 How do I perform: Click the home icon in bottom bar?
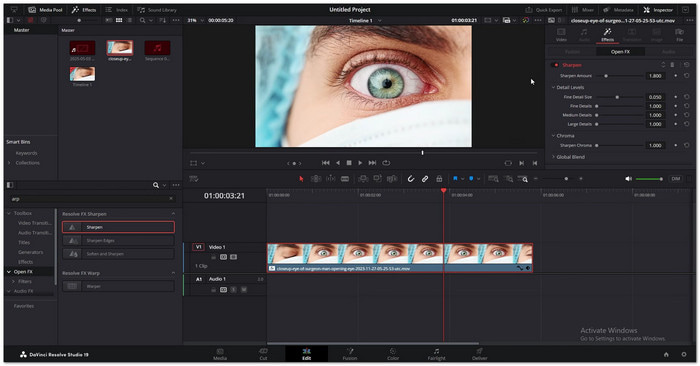tap(666, 354)
